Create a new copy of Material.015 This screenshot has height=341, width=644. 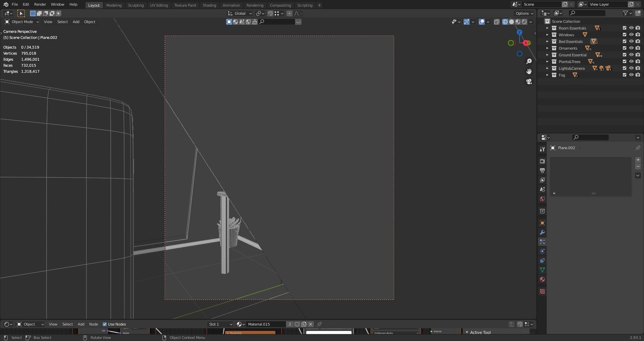(304, 324)
